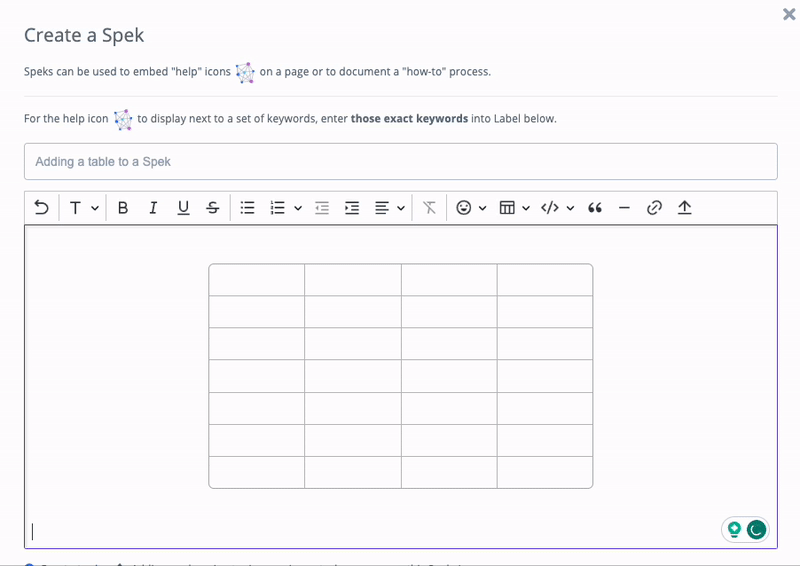
Task: Expand code options chevron
Action: pyautogui.click(x=570, y=208)
